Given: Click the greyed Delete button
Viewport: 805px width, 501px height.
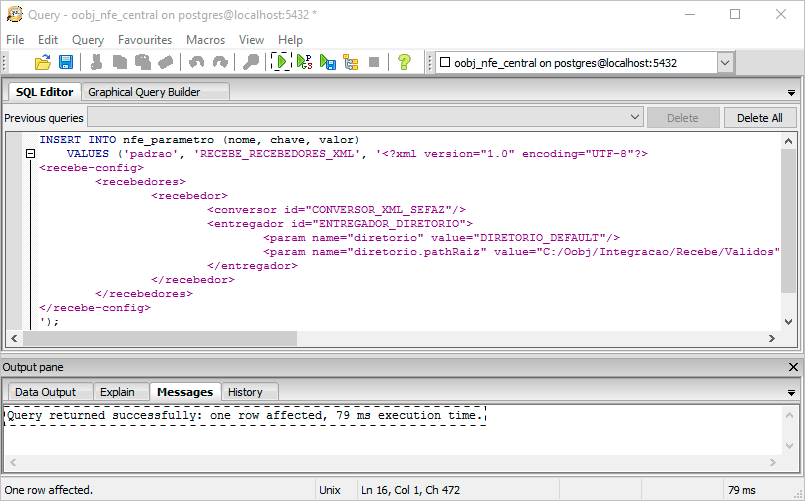Looking at the screenshot, I should (x=683, y=118).
